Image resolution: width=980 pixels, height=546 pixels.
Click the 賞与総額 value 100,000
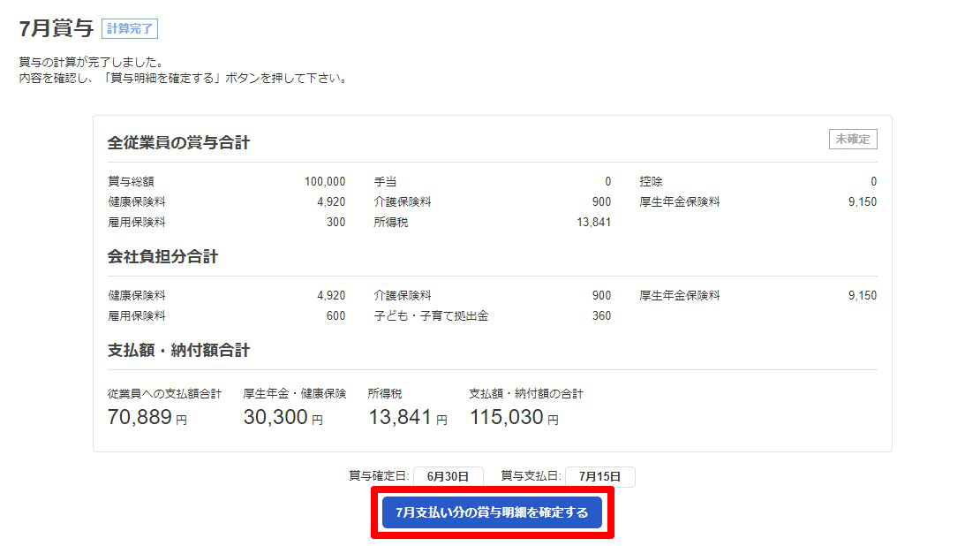(324, 181)
